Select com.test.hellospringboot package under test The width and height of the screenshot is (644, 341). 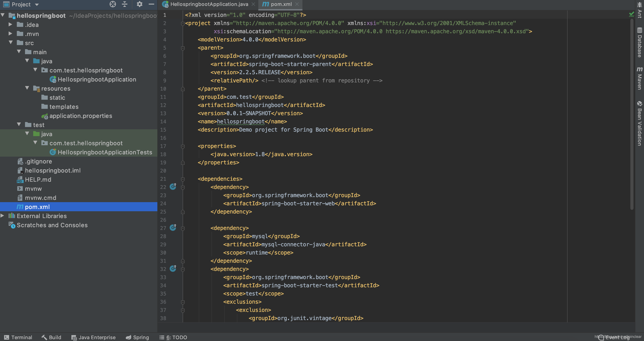(x=86, y=143)
